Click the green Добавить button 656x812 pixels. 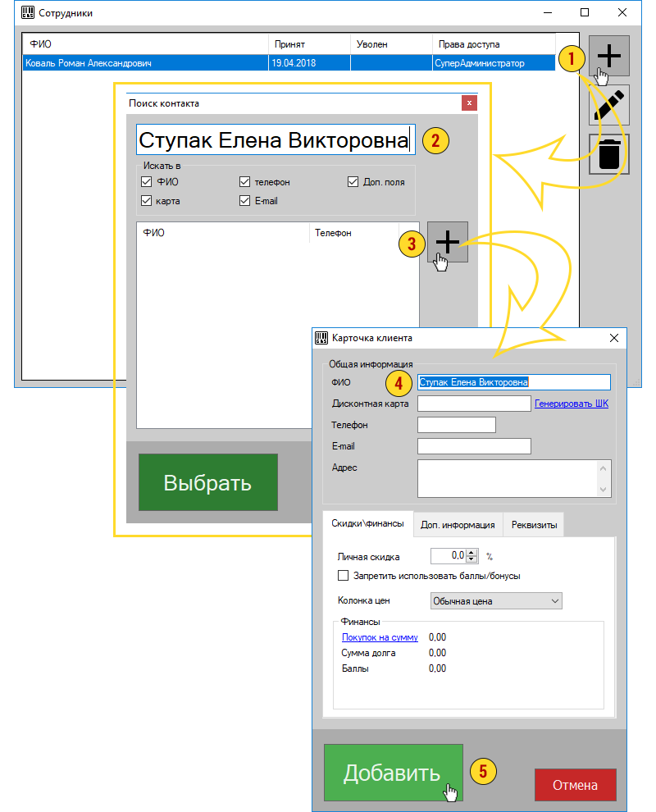393,773
